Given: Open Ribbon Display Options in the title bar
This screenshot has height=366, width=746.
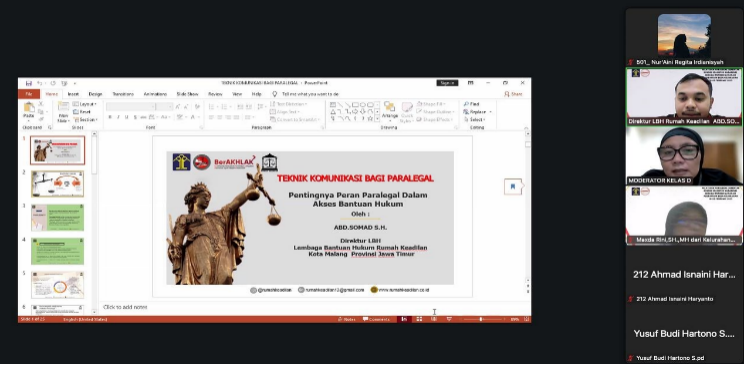Looking at the screenshot, I should (471, 83).
